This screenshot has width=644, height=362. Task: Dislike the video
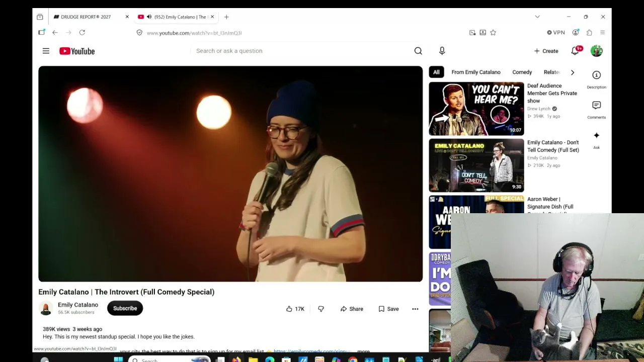[321, 309]
